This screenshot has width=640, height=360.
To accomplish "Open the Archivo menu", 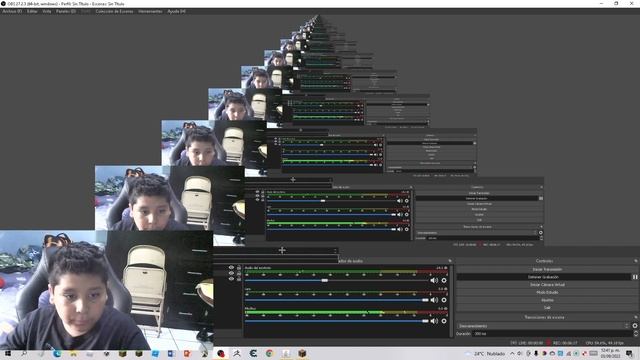I will tap(12, 11).
